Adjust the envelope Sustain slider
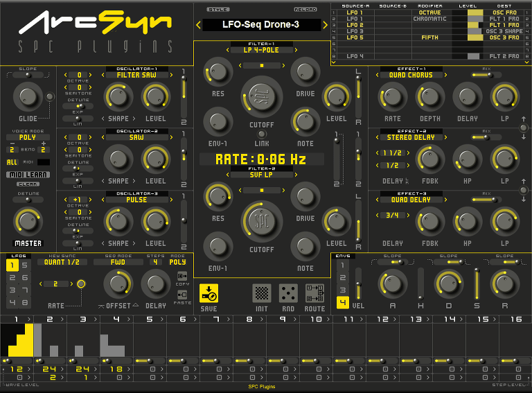This screenshot has width=532, height=393. point(477,283)
